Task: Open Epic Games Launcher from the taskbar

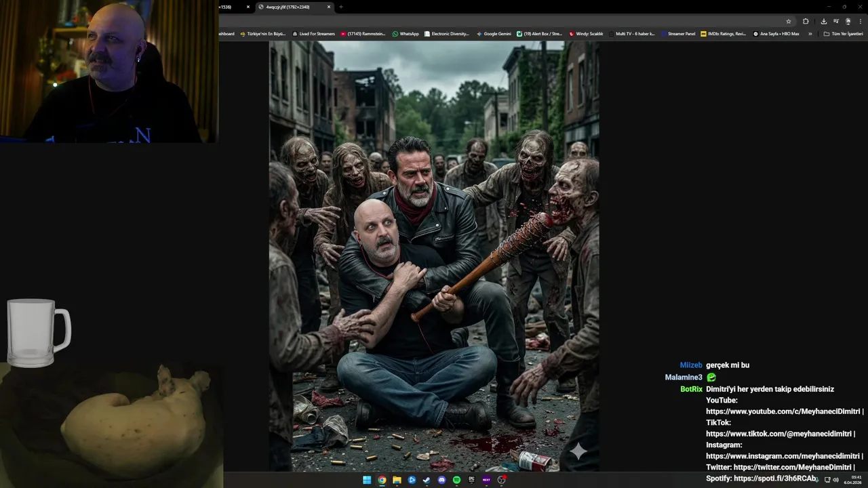Action: click(x=471, y=480)
